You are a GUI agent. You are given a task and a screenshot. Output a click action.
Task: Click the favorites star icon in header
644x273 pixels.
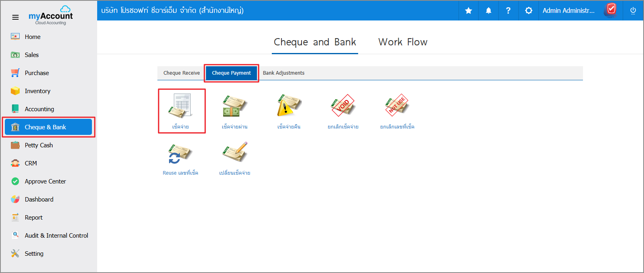[x=469, y=11]
